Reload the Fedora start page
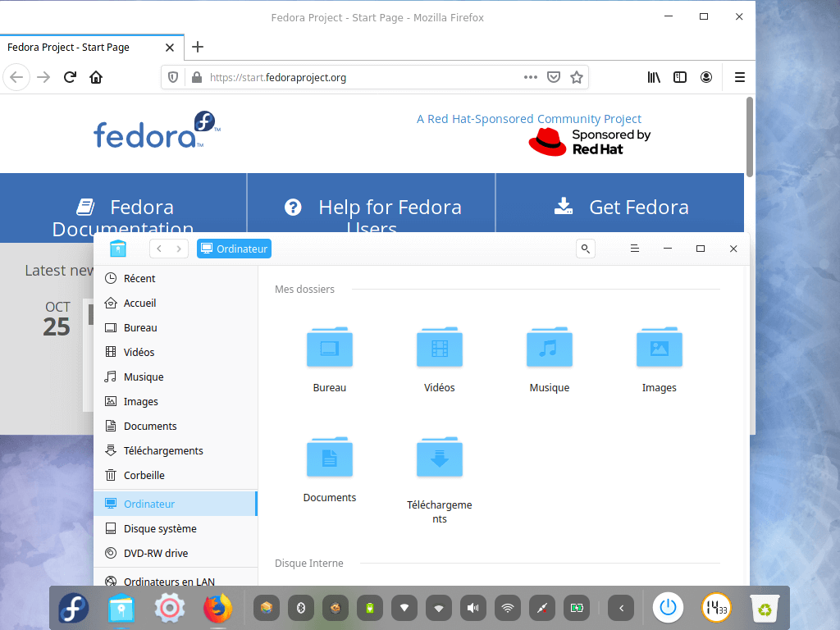The width and height of the screenshot is (840, 630). [70, 78]
